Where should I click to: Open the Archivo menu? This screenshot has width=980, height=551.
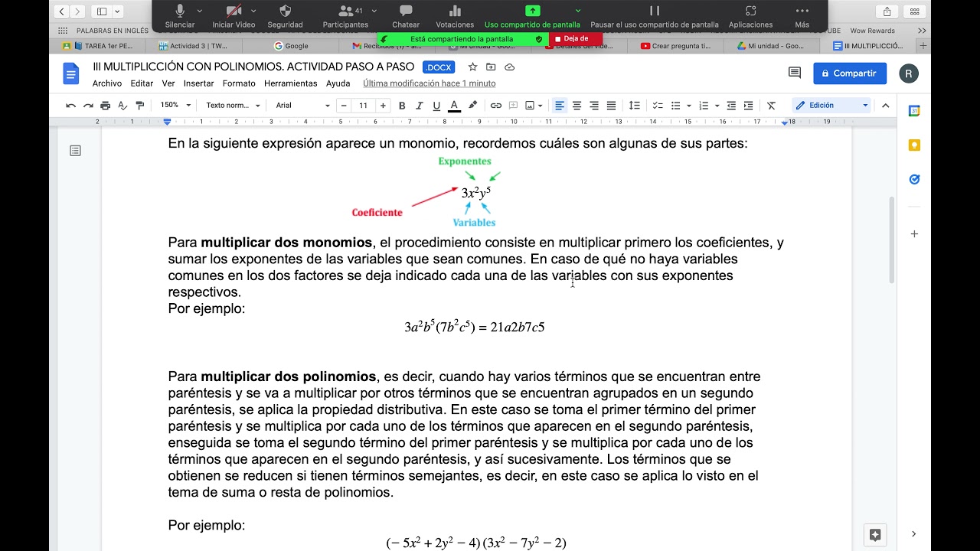pyautogui.click(x=107, y=83)
